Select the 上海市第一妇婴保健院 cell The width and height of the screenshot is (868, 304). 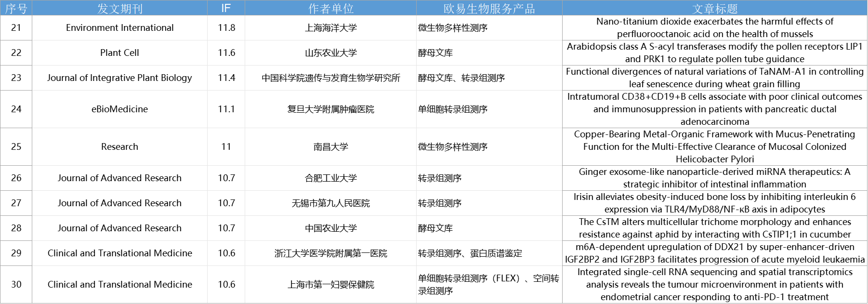click(330, 285)
